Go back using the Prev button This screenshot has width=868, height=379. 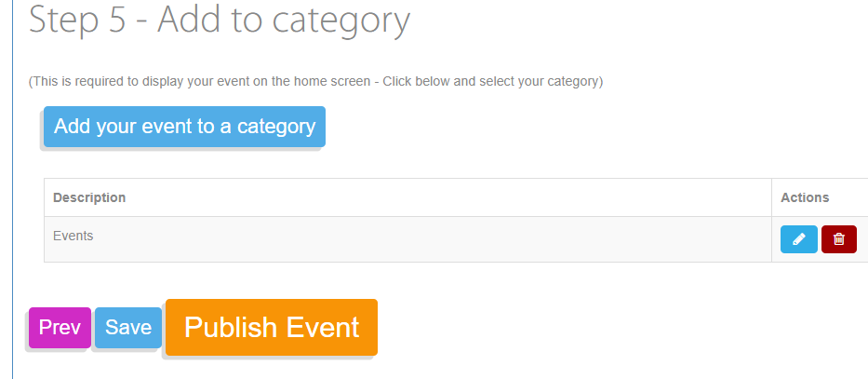click(60, 328)
